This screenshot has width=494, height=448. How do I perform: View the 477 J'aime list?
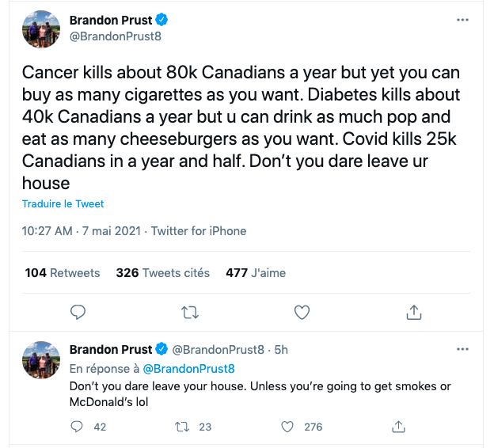point(255,273)
